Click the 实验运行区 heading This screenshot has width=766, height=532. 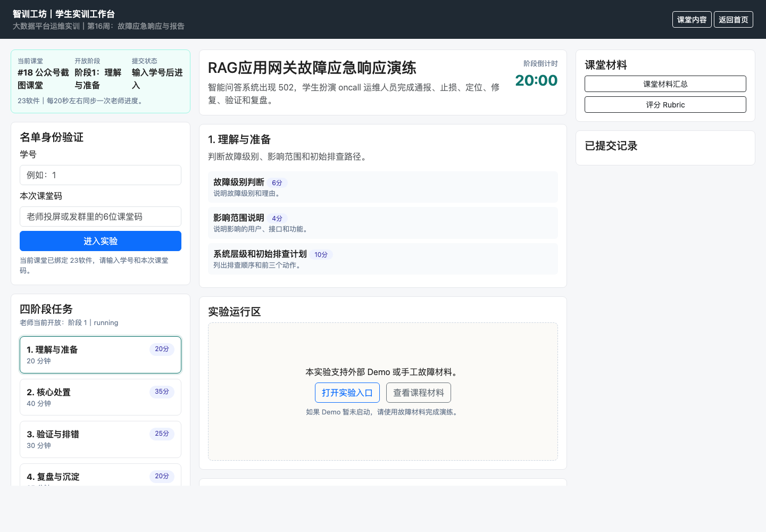click(x=235, y=312)
